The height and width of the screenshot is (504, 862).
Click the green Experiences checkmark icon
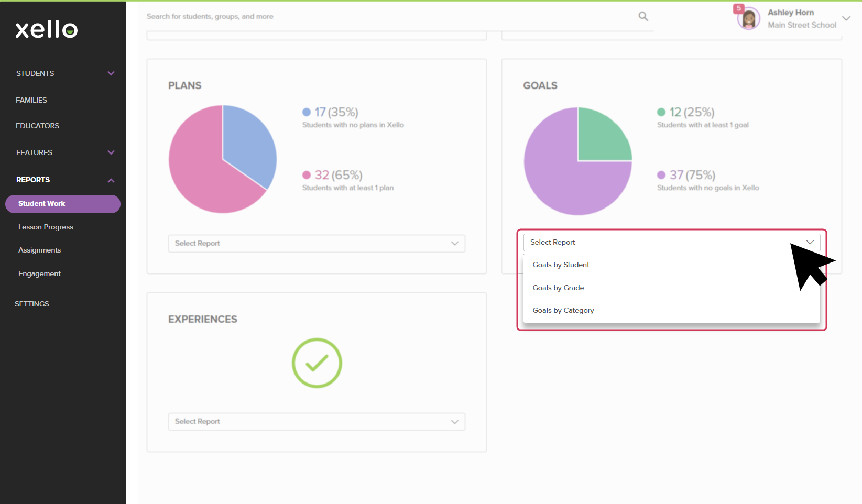[317, 363]
